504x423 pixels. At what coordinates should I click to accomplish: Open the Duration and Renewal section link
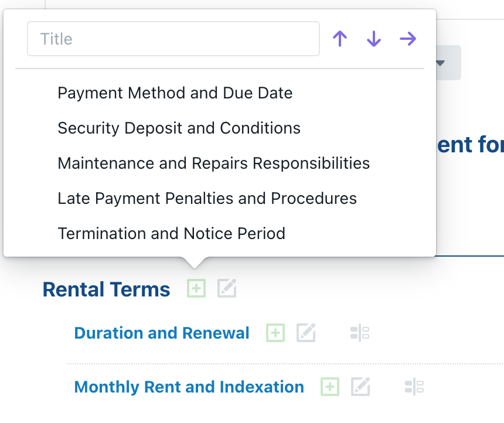pyautogui.click(x=162, y=333)
